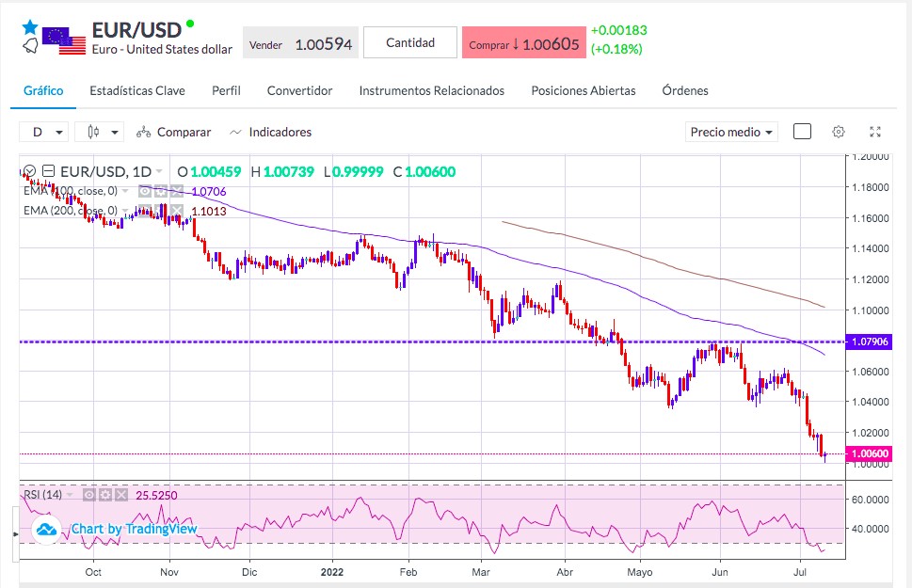
Task: Toggle the favorite star for EUR/USD
Action: click(30, 27)
